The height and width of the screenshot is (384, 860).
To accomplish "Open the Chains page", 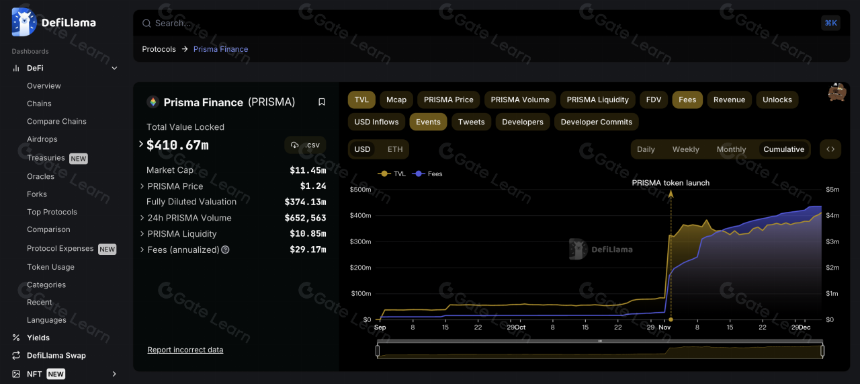I will coord(39,103).
